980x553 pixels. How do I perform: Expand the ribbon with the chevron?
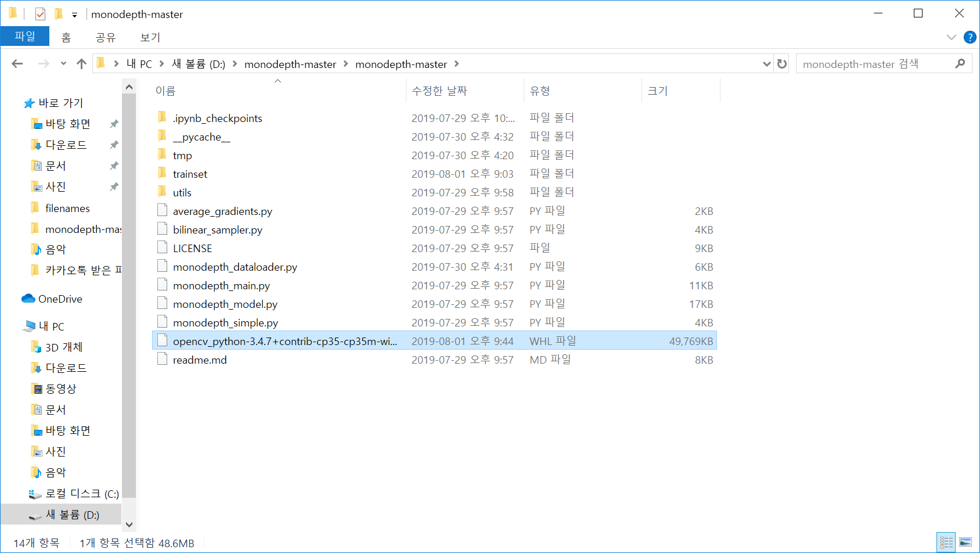[x=951, y=37]
